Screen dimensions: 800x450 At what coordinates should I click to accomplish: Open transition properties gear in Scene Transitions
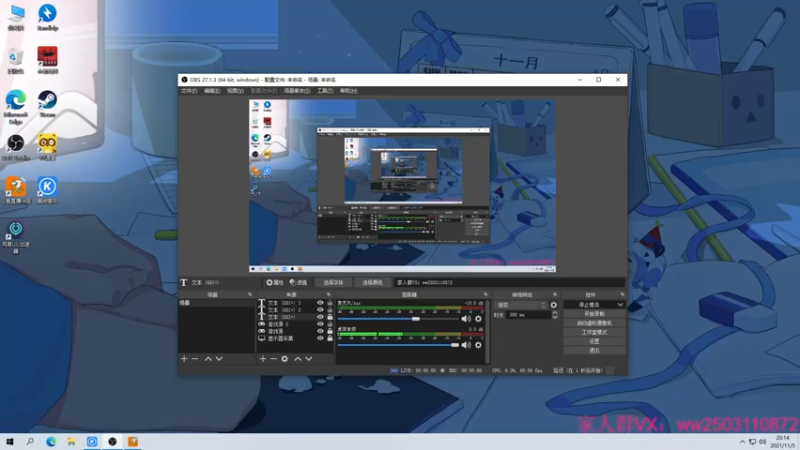(x=554, y=305)
